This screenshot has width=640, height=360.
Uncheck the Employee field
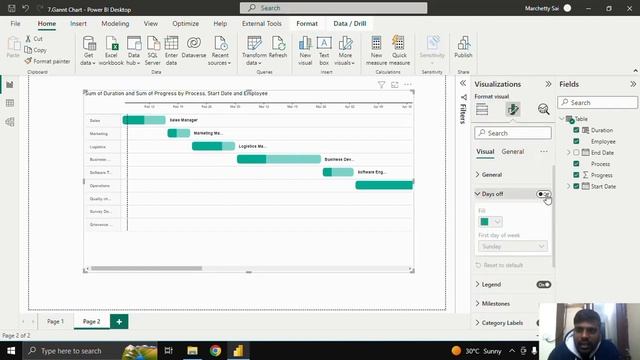(x=576, y=141)
